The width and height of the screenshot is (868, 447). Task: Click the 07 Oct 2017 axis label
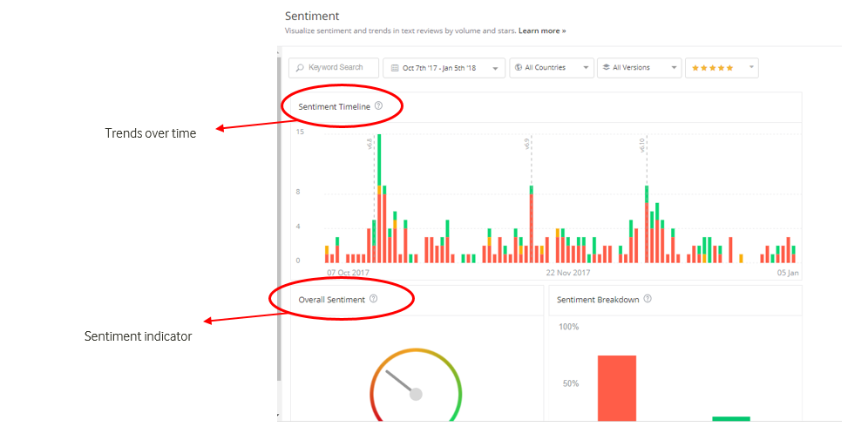coord(348,273)
